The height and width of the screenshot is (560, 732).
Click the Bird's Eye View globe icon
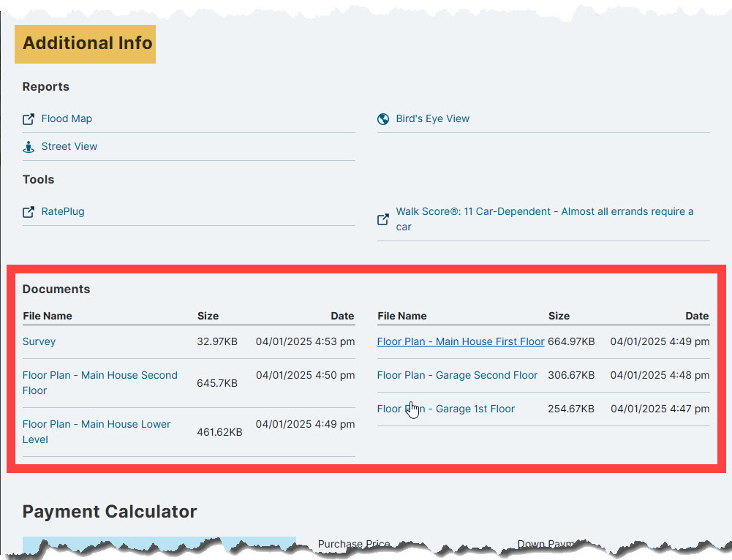383,119
